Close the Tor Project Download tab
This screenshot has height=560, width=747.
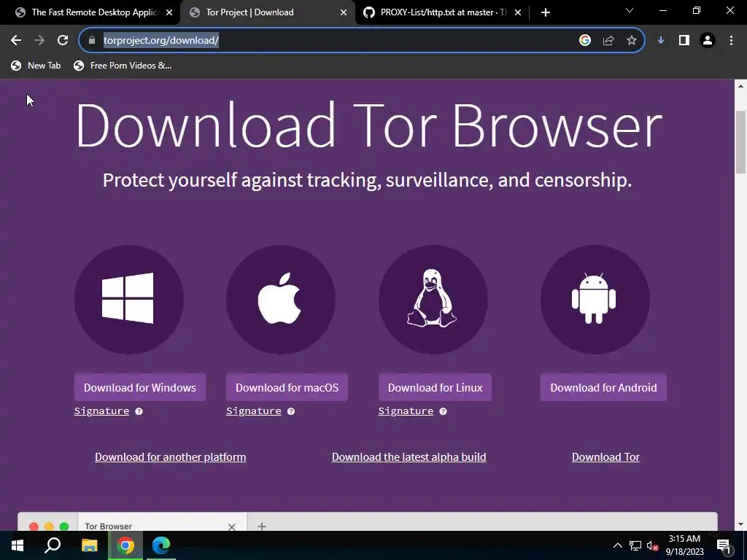click(x=344, y=12)
